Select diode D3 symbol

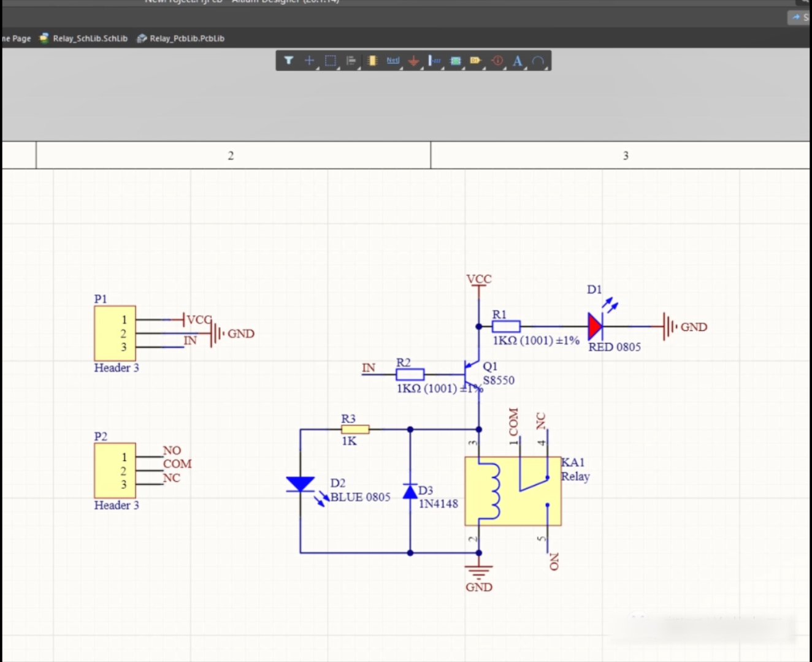click(x=410, y=491)
